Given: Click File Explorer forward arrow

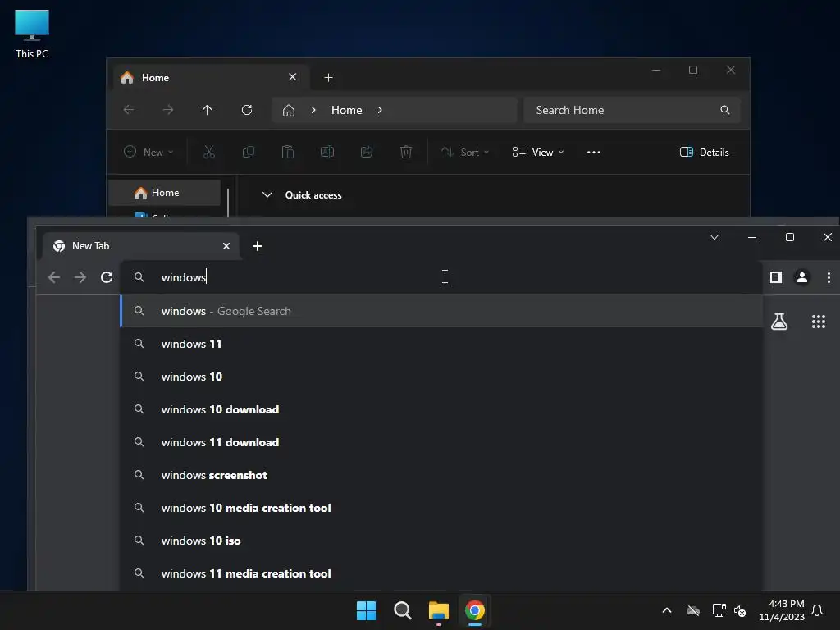Looking at the screenshot, I should coord(168,110).
